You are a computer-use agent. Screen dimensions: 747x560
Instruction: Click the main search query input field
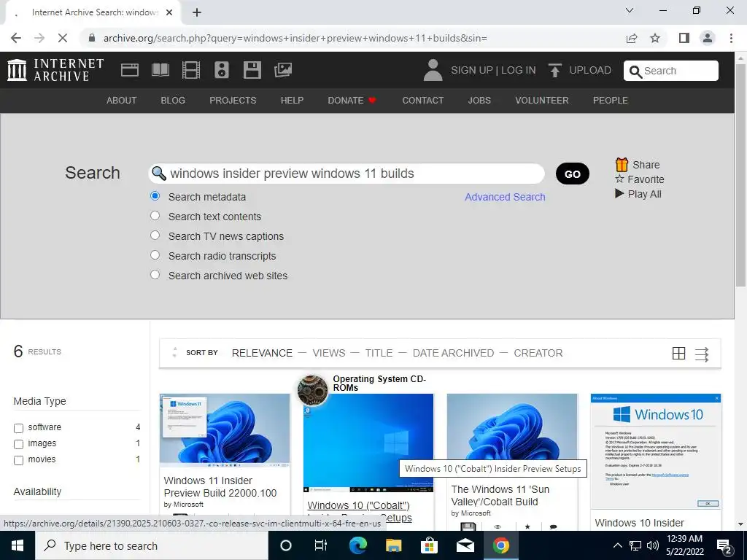point(347,174)
